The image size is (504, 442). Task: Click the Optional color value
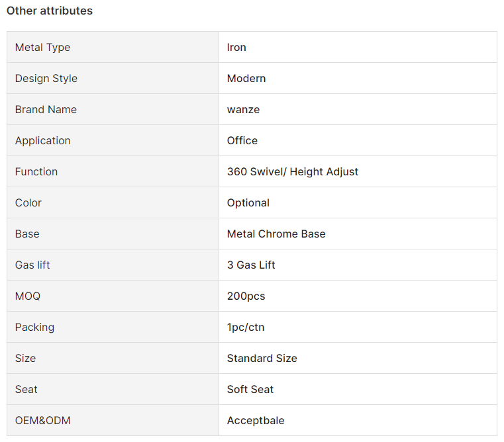248,203
